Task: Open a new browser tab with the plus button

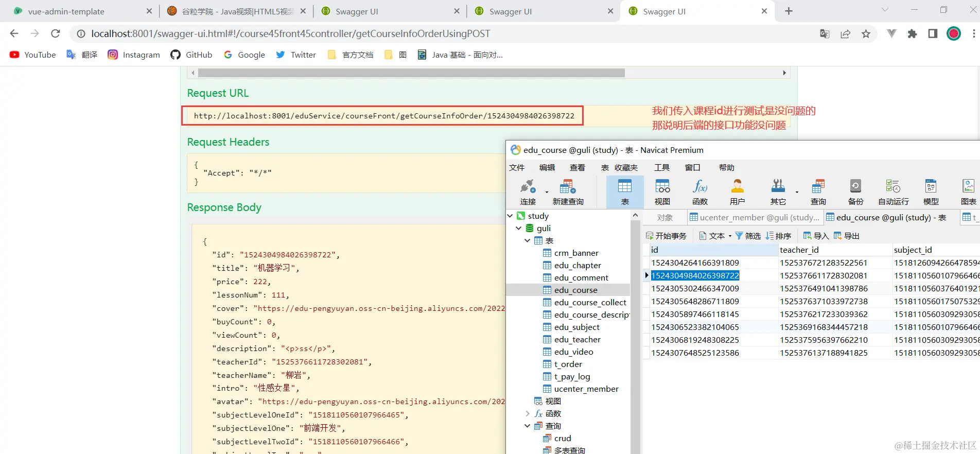Action: click(789, 11)
